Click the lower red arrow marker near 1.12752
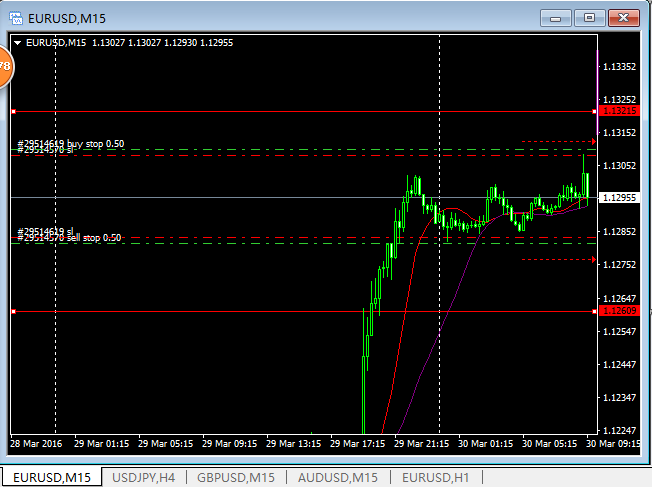Viewport: 652px width, 487px height. 594,261
